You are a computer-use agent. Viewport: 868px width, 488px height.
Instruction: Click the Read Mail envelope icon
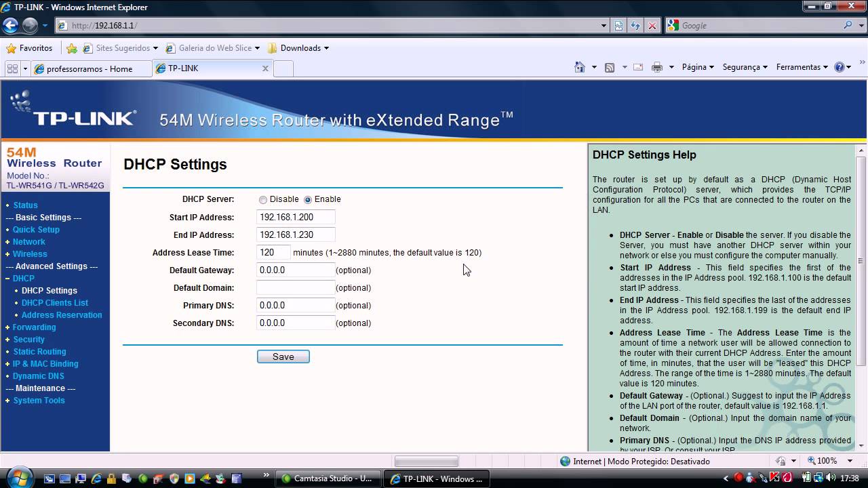(x=638, y=67)
